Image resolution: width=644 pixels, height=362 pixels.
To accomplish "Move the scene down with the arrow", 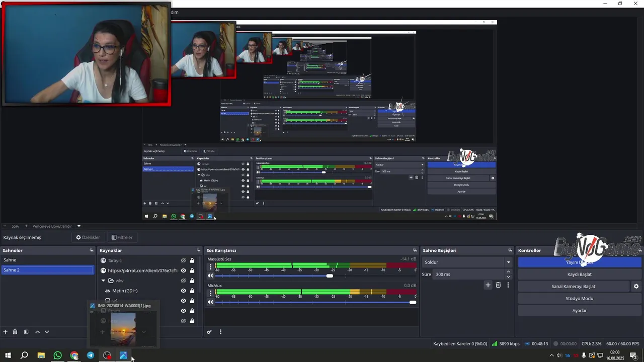I will coord(47,332).
